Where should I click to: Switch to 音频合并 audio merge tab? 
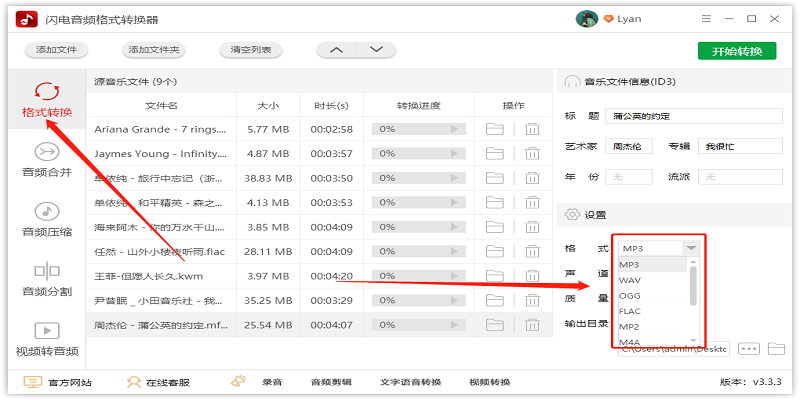(47, 160)
